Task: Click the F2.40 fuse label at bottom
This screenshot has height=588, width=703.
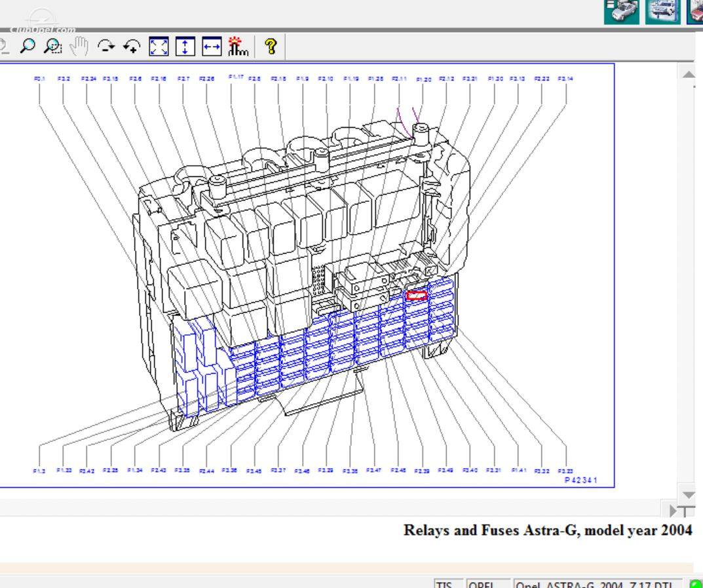Action: (x=470, y=470)
